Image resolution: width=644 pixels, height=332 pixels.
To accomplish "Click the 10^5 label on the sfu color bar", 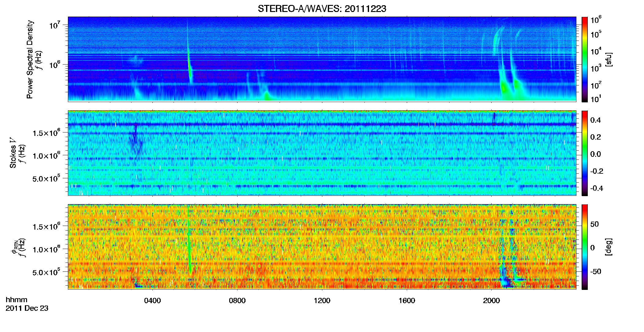I will 596,34.
